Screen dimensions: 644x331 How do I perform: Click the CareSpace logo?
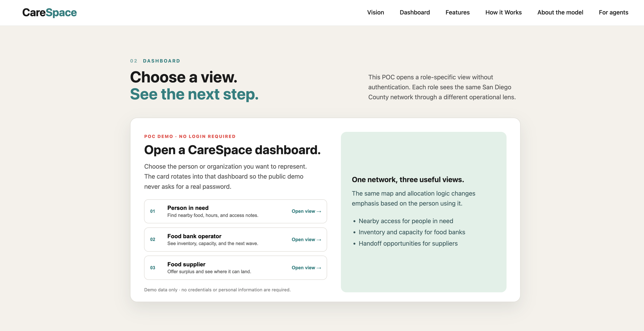(x=49, y=12)
